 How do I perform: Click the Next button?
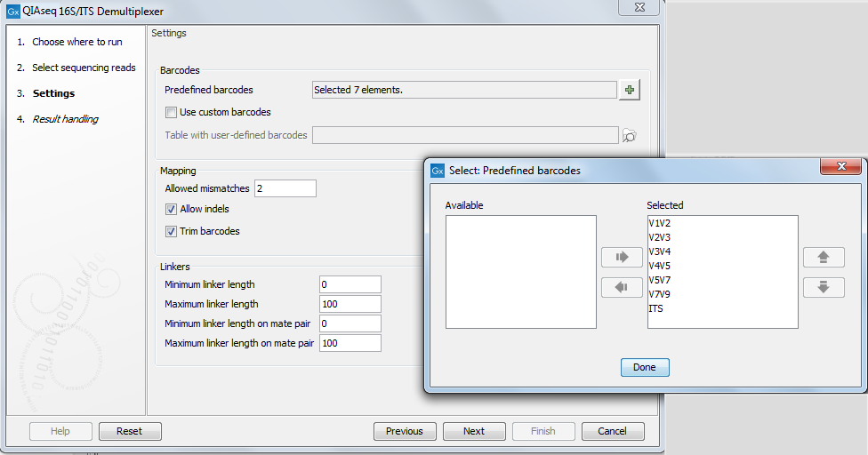coord(474,431)
